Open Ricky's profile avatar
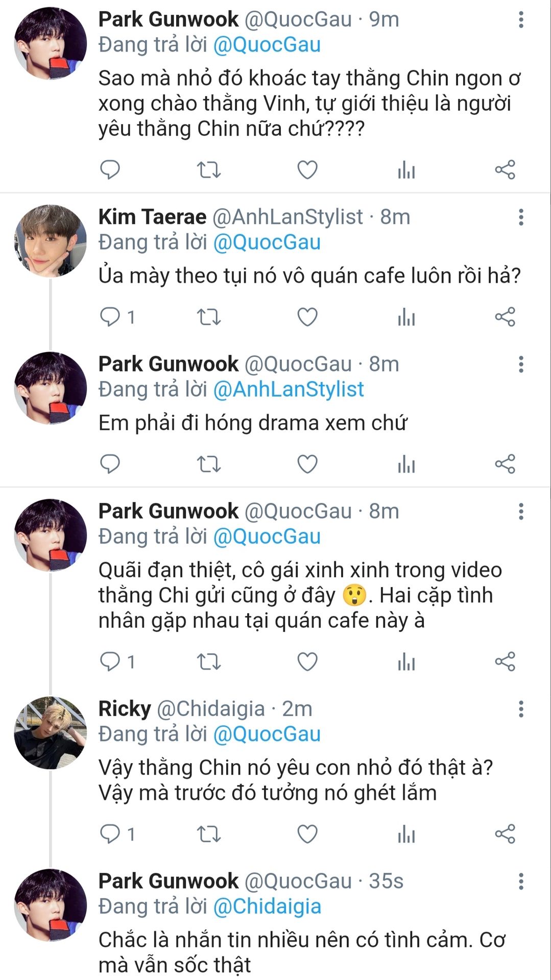 [x=50, y=732]
